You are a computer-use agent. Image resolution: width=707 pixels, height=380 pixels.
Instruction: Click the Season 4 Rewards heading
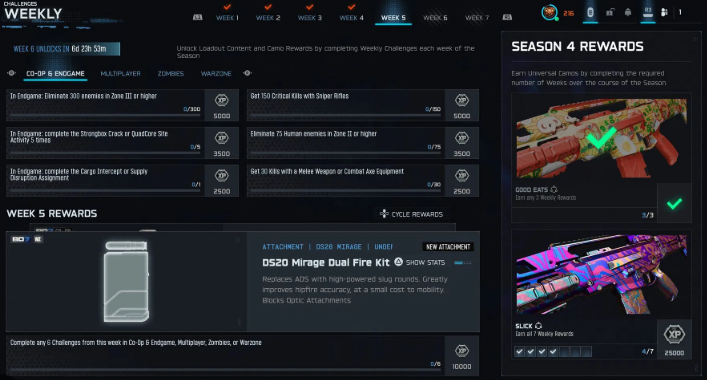coord(577,46)
